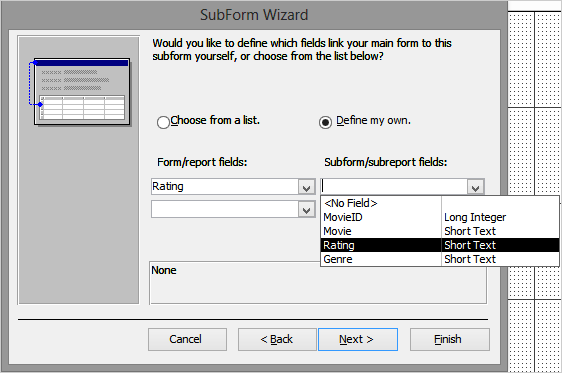Choose 'MovieID' from the subform fields list

(439, 217)
